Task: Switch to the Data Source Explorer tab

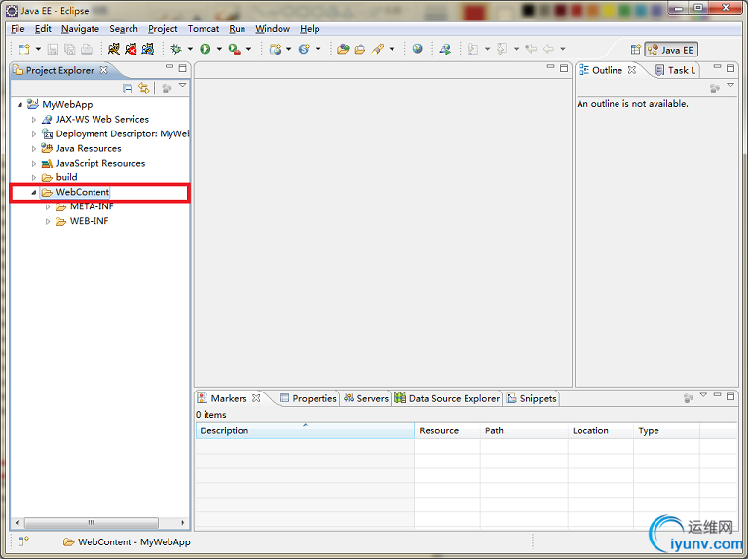Action: (x=448, y=398)
